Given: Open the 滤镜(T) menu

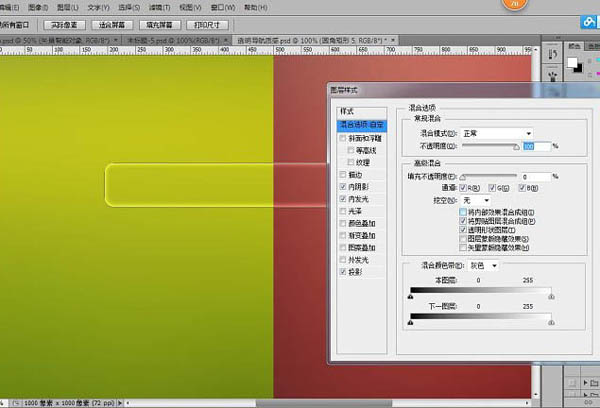Looking at the screenshot, I should (160, 7).
